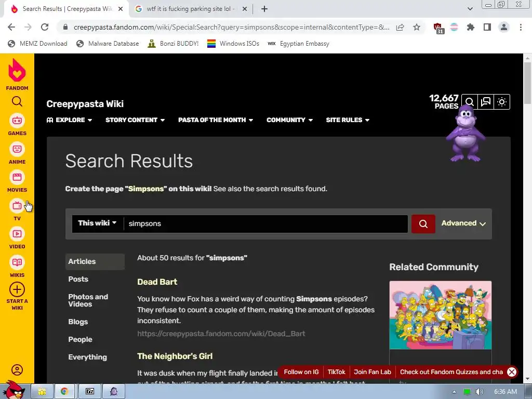
Task: Close the Search Results Creepypasta tab
Action: [121, 9]
